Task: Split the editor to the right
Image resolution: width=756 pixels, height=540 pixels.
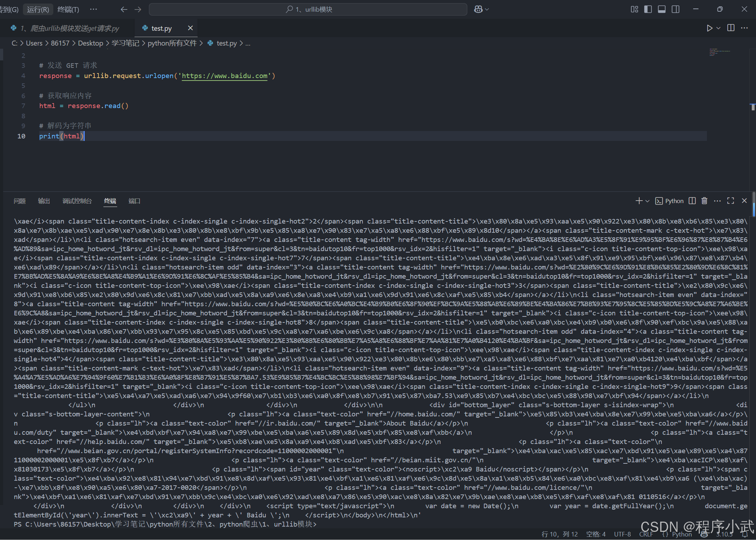Action: point(731,28)
